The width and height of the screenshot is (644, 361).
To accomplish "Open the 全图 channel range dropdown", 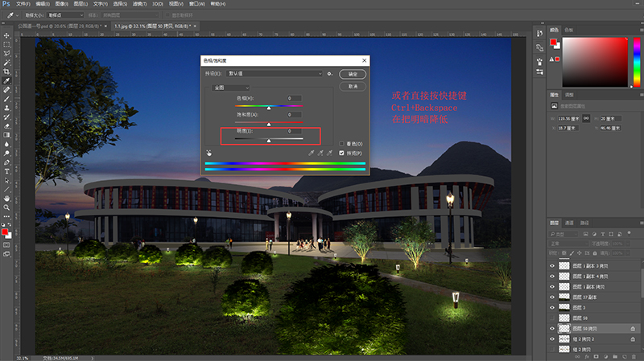I will tap(231, 87).
